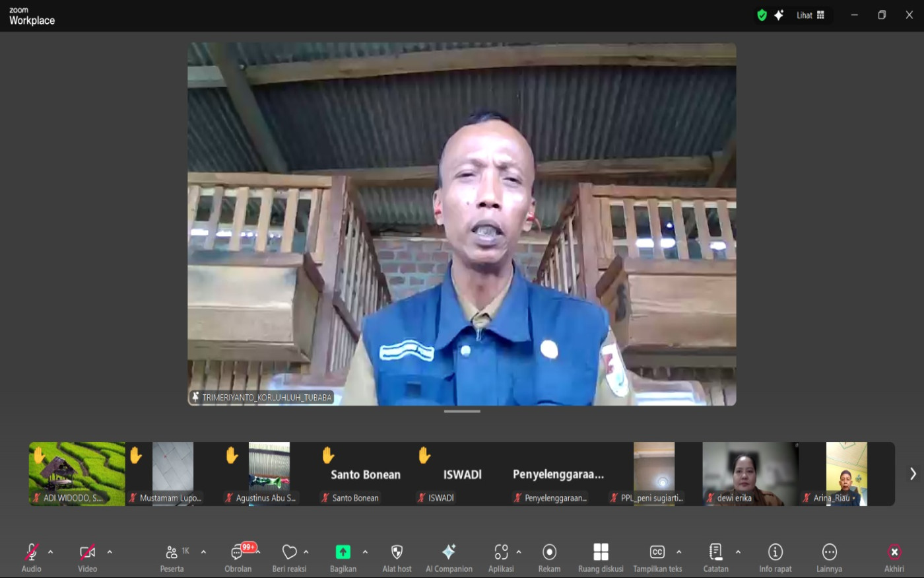The width and height of the screenshot is (924, 578).
Task: Open the Lainnya more options menu
Action: (x=829, y=557)
